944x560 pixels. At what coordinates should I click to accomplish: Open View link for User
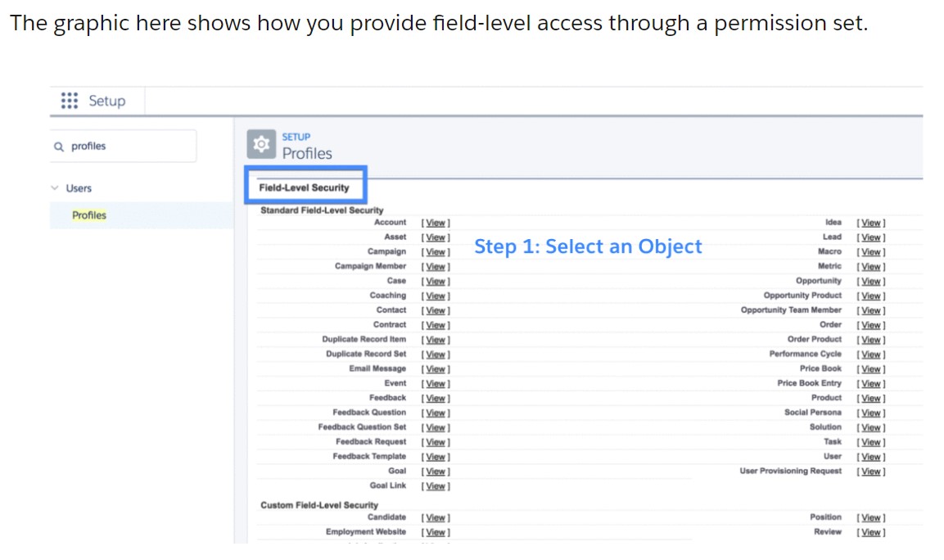tap(871, 457)
